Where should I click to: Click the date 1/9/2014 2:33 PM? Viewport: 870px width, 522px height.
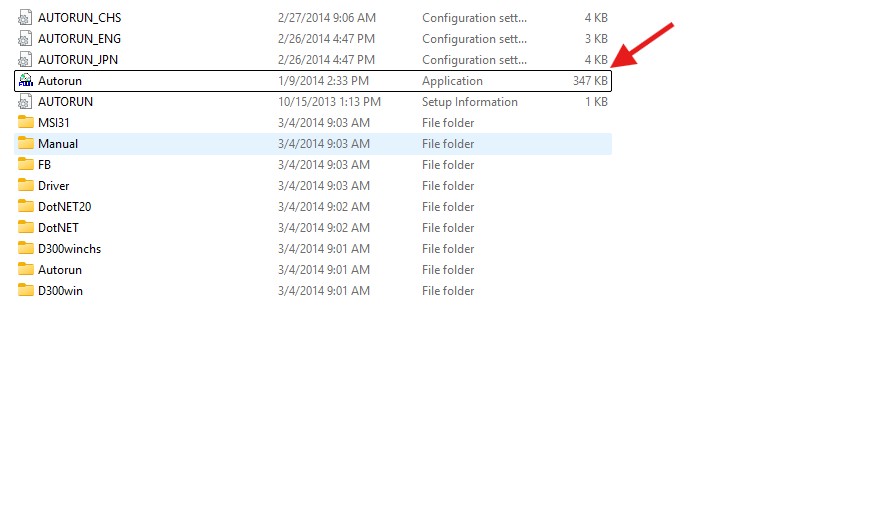point(323,81)
